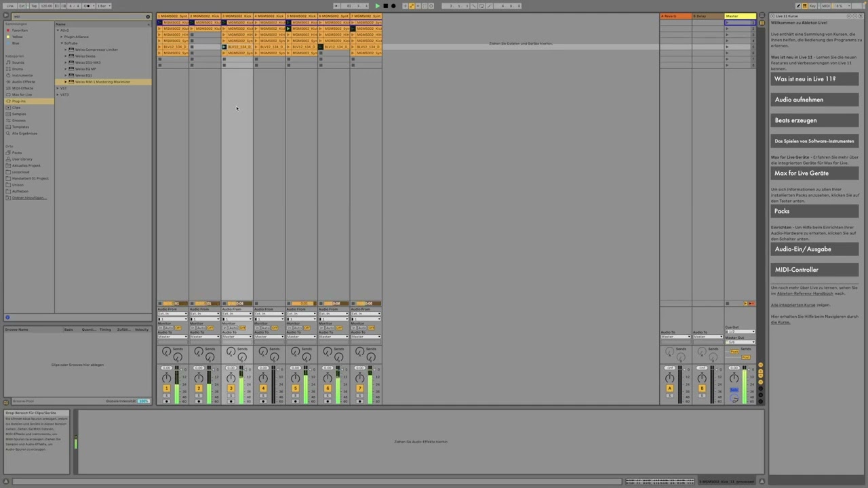868x488 pixels.
Task: Select Max for Live category
Action: click(21, 95)
